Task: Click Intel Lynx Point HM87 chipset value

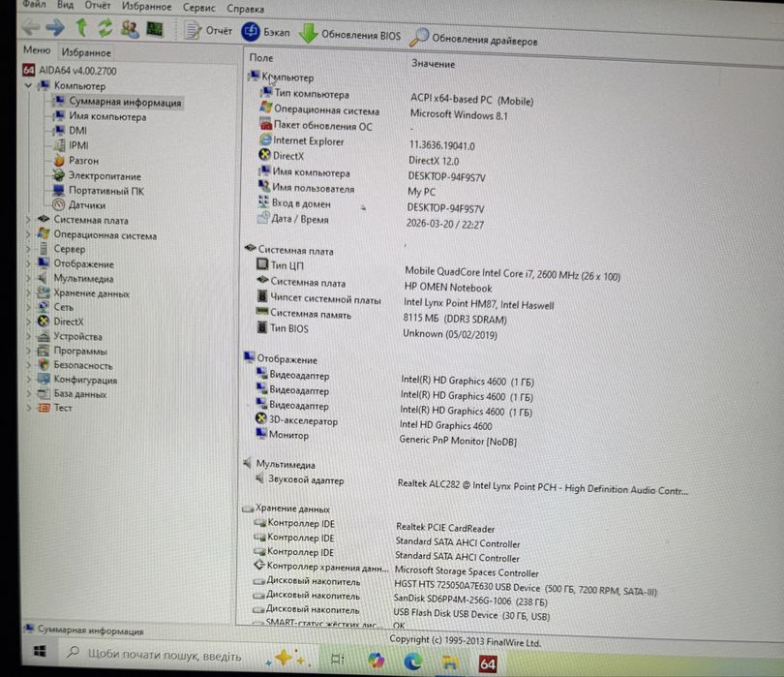Action: (478, 304)
